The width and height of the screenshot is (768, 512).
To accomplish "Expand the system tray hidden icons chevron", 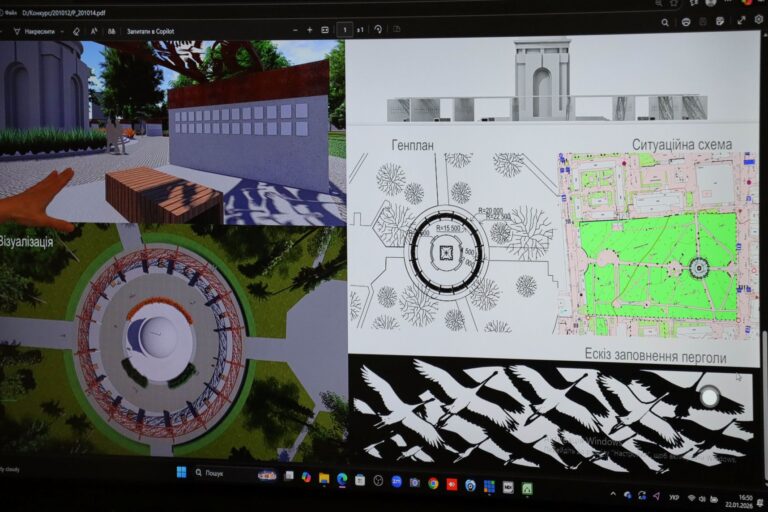I will [x=613, y=494].
